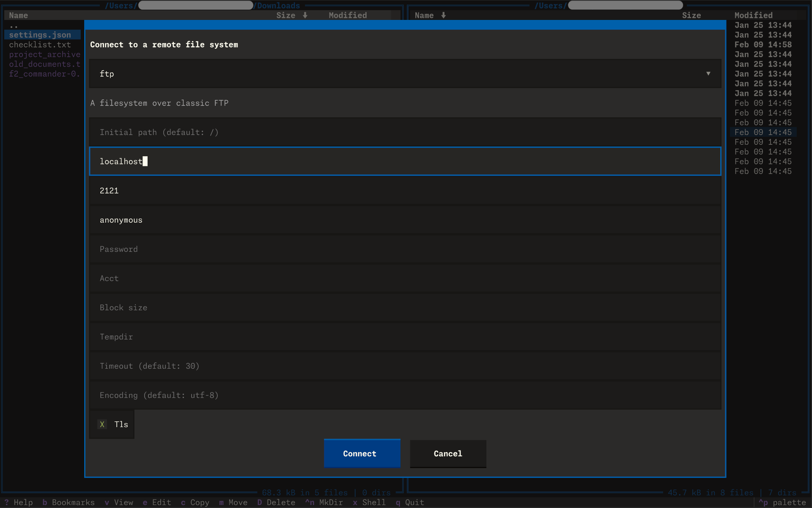Choose Delete in the footer bar
Image resolution: width=812 pixels, height=508 pixels.
pos(276,502)
